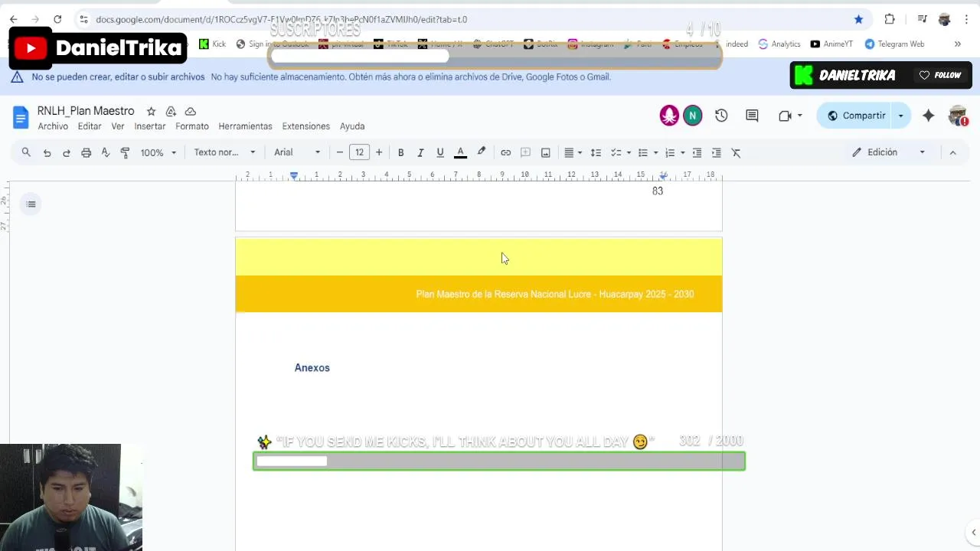Open the Arial font dropdown
The image size is (980, 551).
[x=298, y=152]
